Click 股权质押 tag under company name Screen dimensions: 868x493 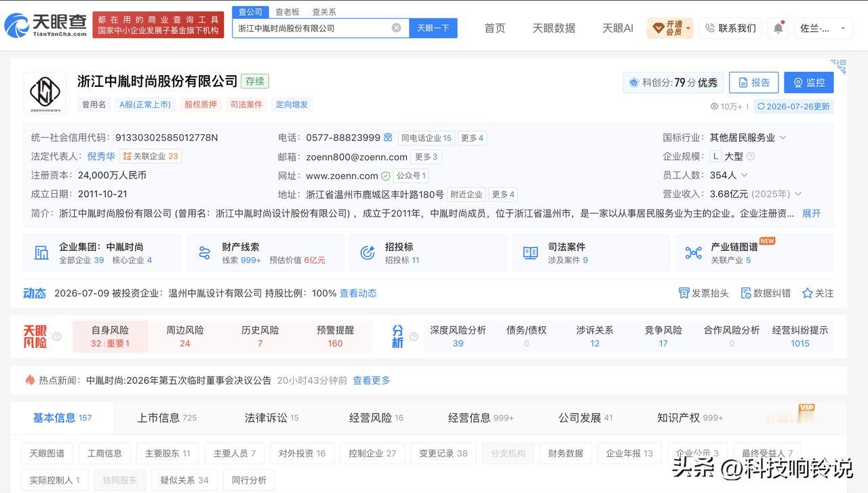pos(201,104)
